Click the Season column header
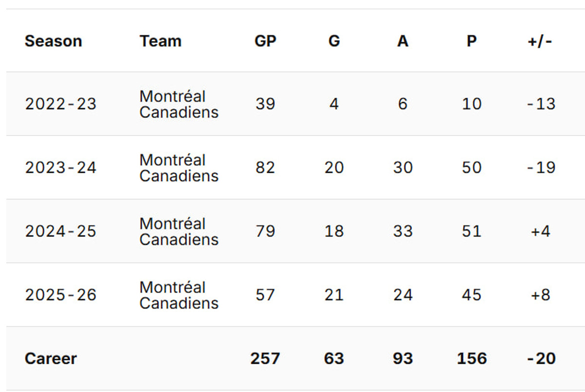The height and width of the screenshot is (392, 585). 53,41
